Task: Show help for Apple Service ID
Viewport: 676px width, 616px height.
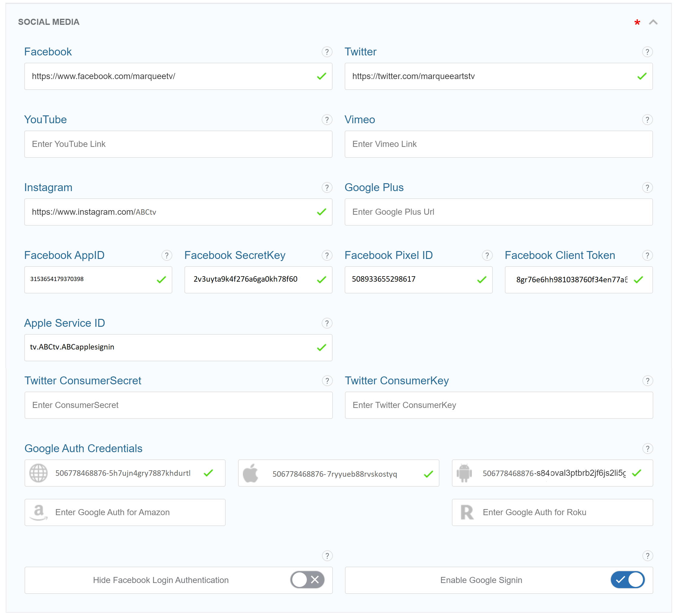Action: coord(326,323)
